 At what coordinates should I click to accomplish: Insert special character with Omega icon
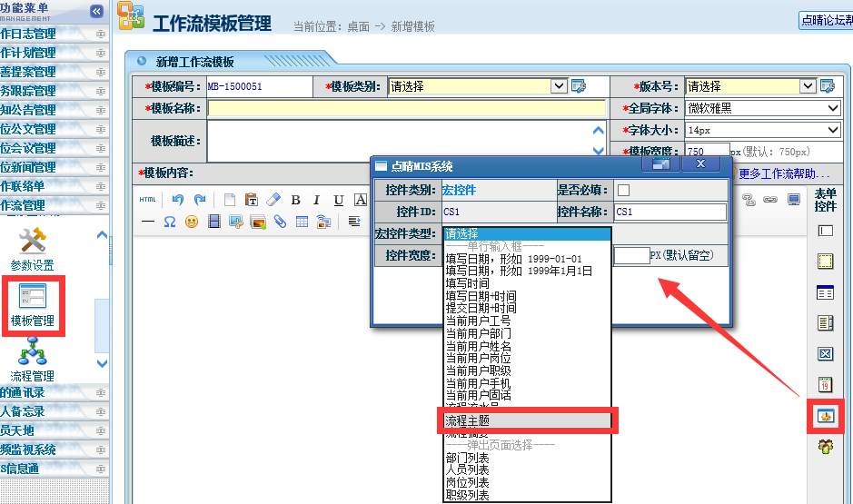(169, 221)
